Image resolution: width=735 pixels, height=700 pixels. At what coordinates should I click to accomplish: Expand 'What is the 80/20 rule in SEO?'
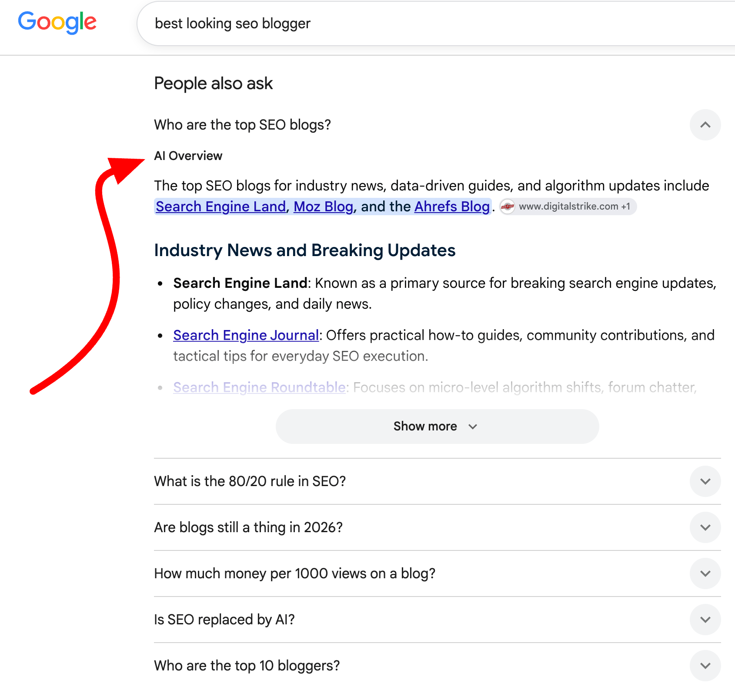pyautogui.click(x=437, y=481)
